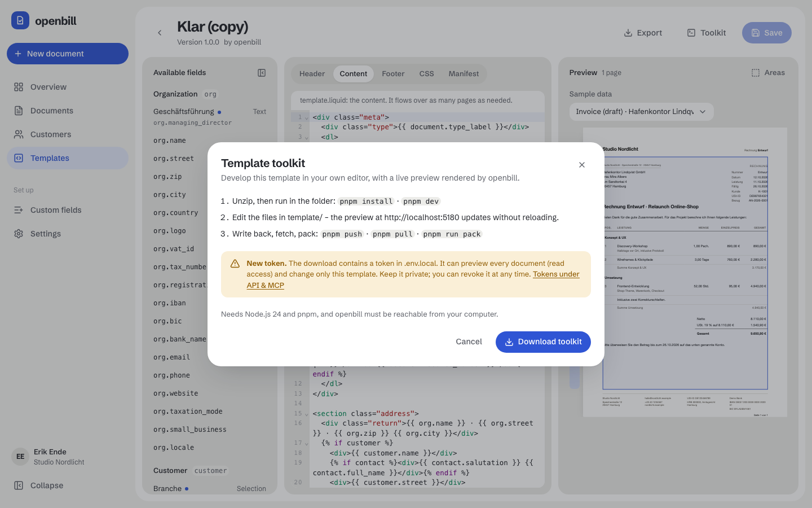Click the Erik Ende user profile

68,457
